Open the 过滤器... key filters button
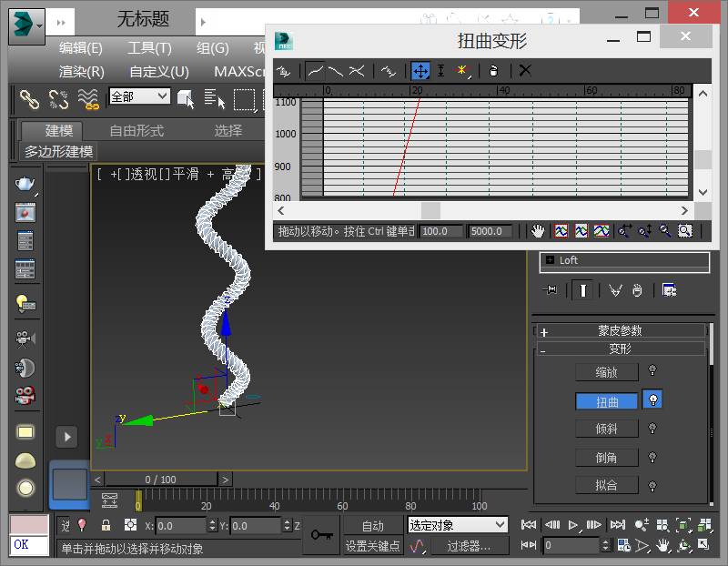The width and height of the screenshot is (728, 566). click(469, 546)
